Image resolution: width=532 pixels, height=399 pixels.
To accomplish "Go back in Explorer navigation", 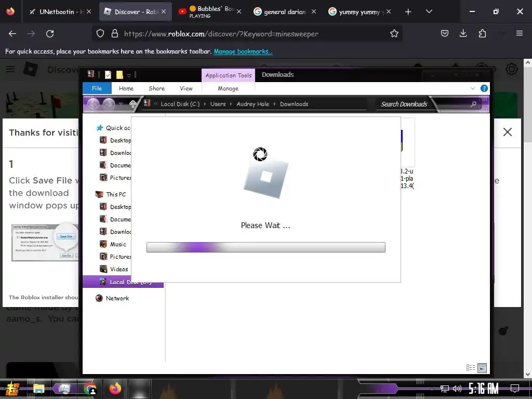I will coord(94,104).
